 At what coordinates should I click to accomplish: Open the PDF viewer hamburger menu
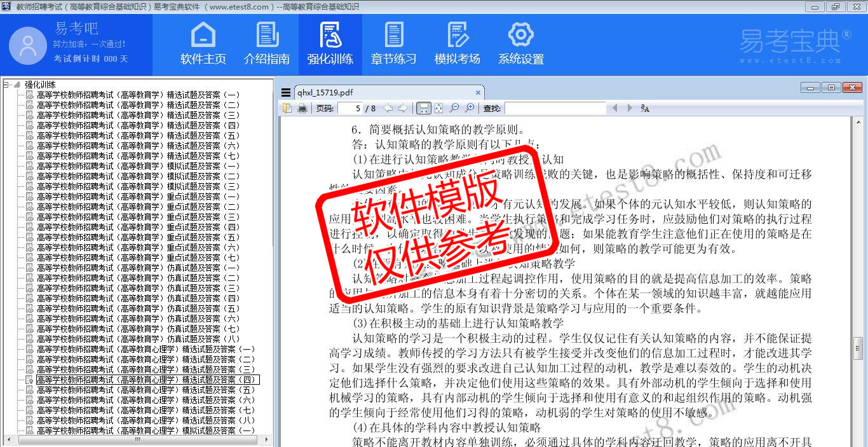pyautogui.click(x=286, y=93)
